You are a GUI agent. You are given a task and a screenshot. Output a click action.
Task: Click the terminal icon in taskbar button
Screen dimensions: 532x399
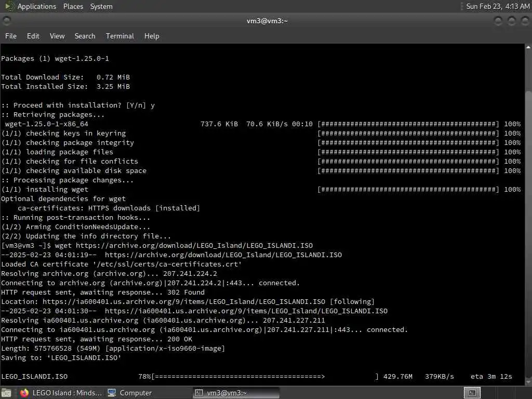[x=199, y=393]
